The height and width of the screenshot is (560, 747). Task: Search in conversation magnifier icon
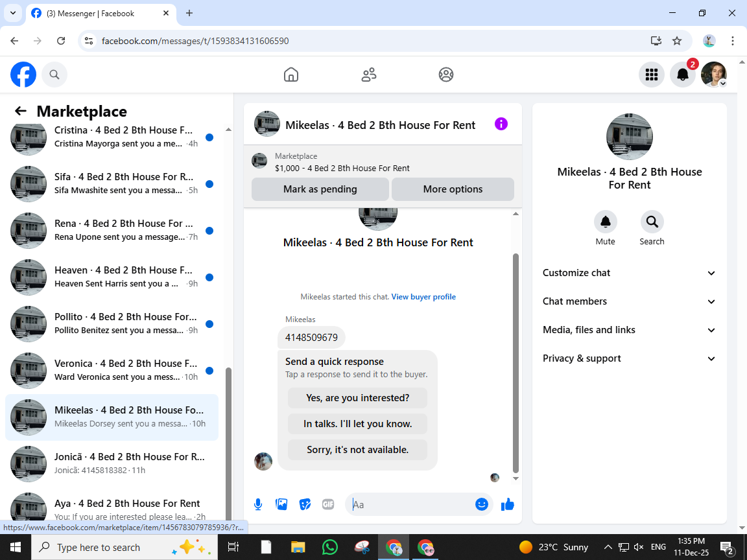point(652,222)
